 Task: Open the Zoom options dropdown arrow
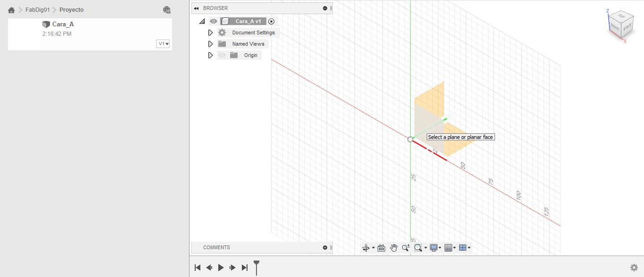click(x=426, y=248)
